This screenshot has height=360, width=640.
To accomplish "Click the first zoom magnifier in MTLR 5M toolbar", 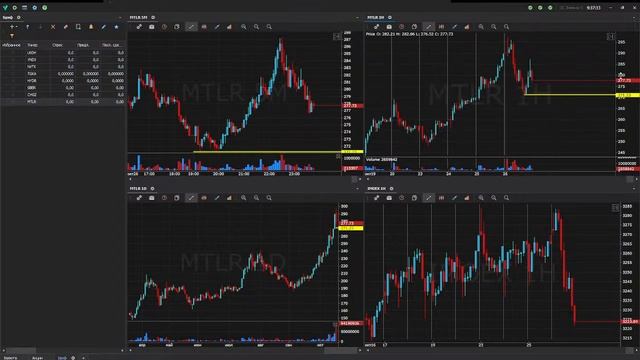I will tap(244, 27).
